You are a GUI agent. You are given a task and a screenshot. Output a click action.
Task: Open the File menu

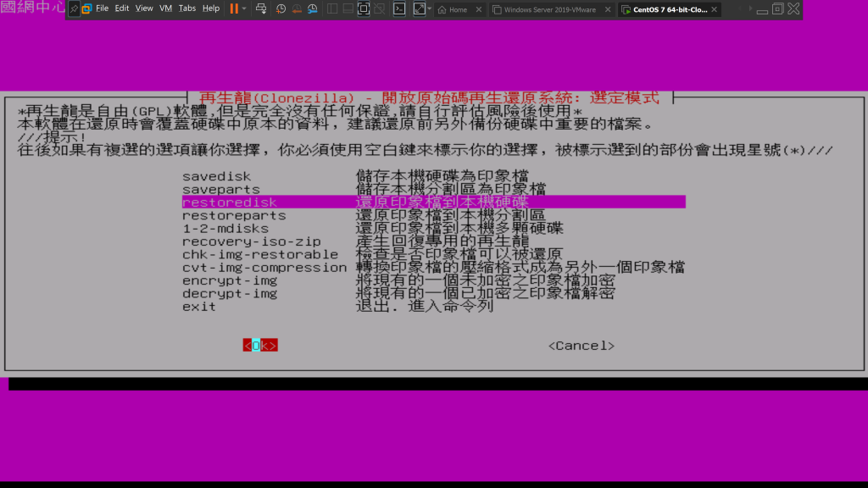click(x=102, y=8)
